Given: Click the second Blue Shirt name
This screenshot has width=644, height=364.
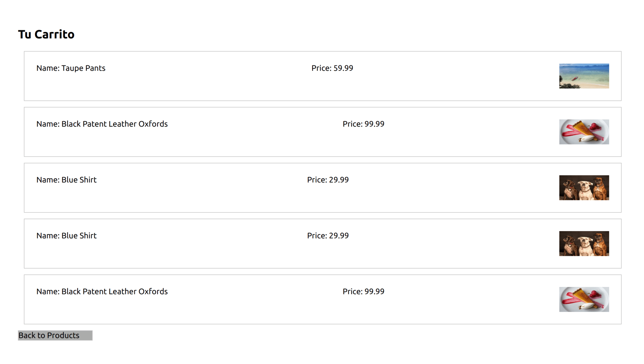Looking at the screenshot, I should pos(66,236).
